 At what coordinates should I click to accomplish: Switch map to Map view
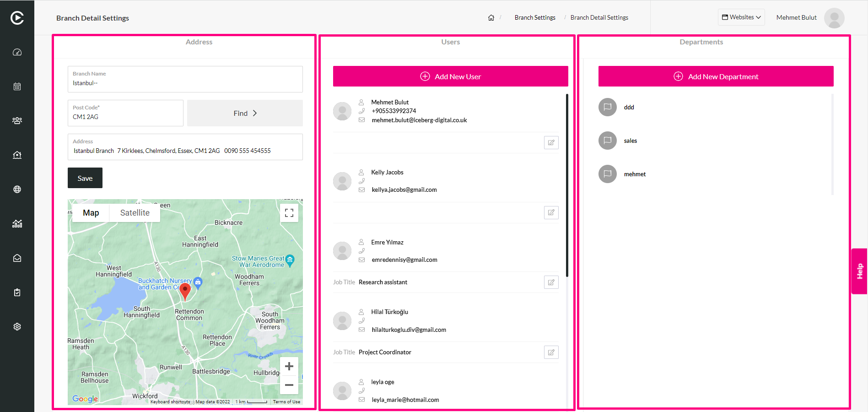[x=91, y=213]
